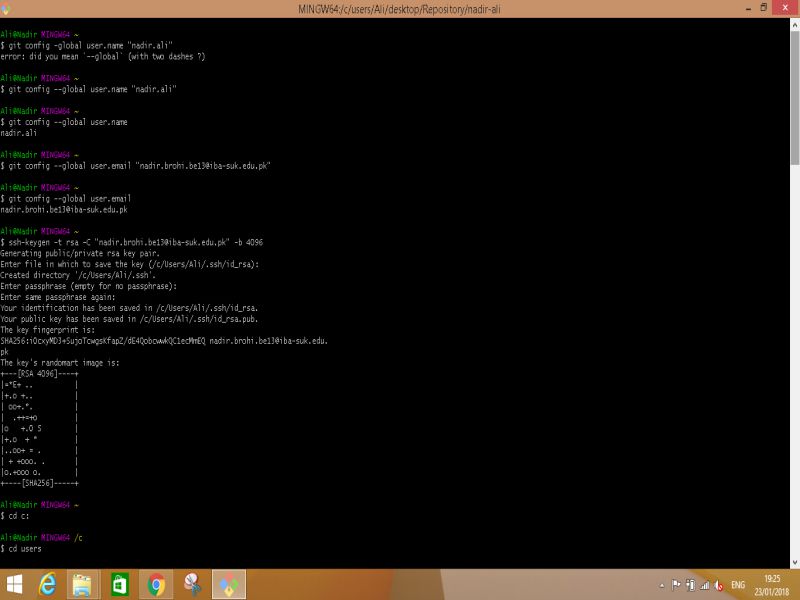
Task: Click 'Enter same passphrase again:' line
Action: tap(58, 297)
